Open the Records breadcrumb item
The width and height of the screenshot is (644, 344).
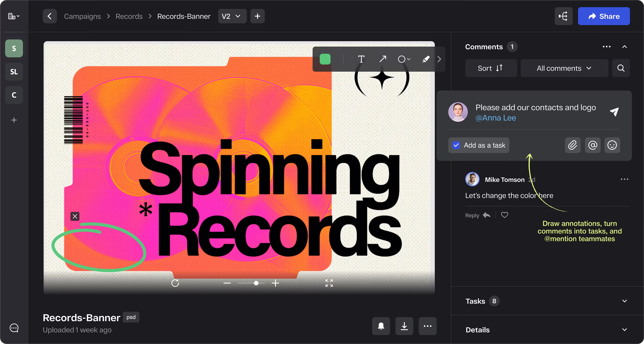(x=129, y=16)
